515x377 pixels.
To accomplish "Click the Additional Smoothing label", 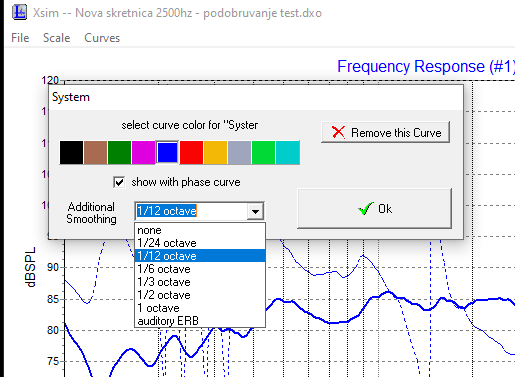I will coord(91,213).
